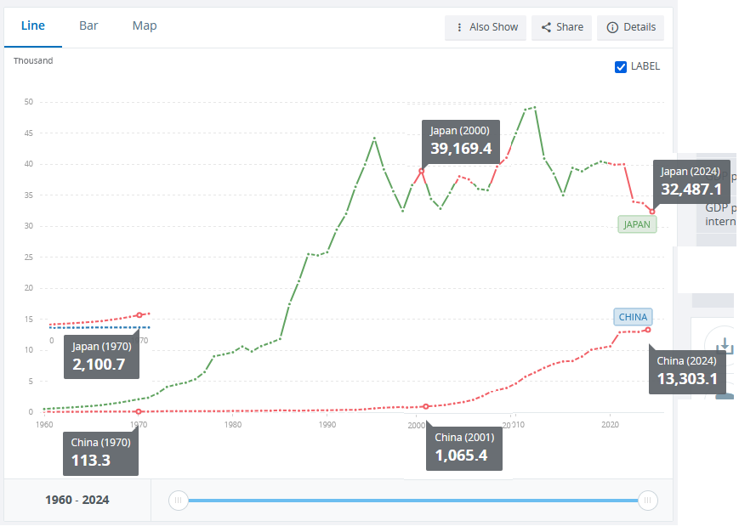The width and height of the screenshot is (756, 532).
Task: Click the 50 y-axis label
Action: pyautogui.click(x=28, y=102)
